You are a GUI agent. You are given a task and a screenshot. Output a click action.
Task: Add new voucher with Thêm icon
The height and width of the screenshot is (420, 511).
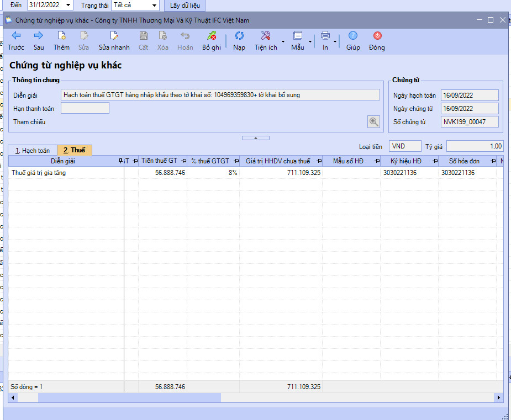(x=61, y=35)
